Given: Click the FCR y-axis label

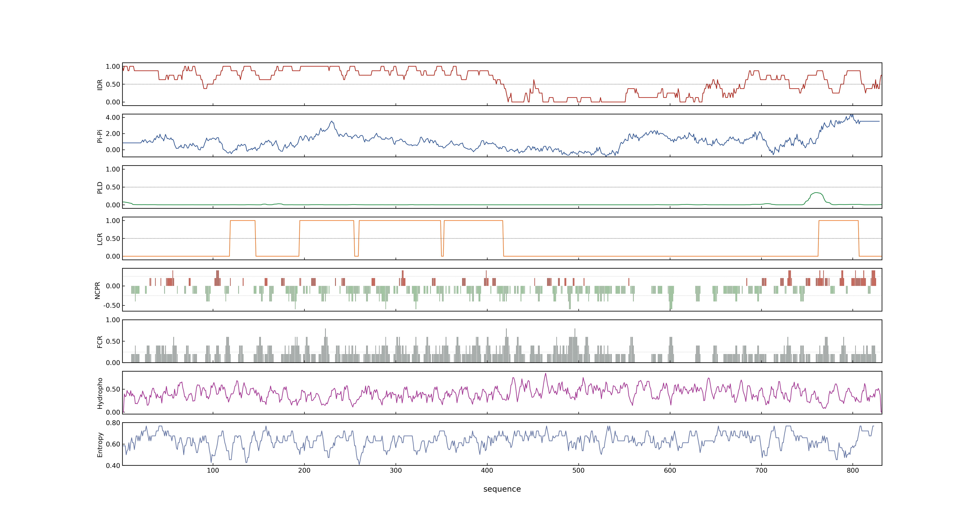Looking at the screenshot, I should (x=100, y=341).
